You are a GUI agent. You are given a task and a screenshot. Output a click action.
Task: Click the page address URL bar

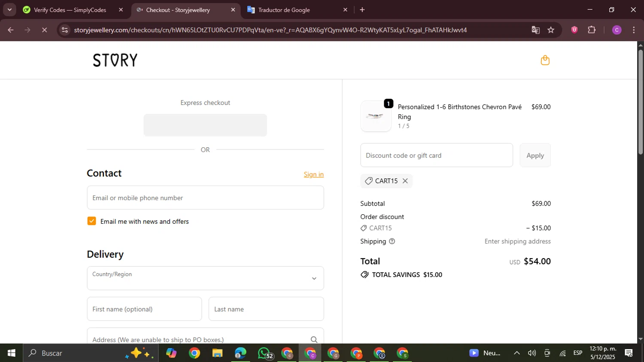coord(270,30)
